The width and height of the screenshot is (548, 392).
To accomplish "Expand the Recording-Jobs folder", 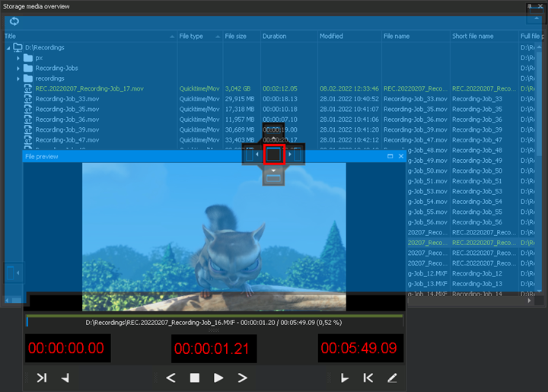I will tap(18, 69).
